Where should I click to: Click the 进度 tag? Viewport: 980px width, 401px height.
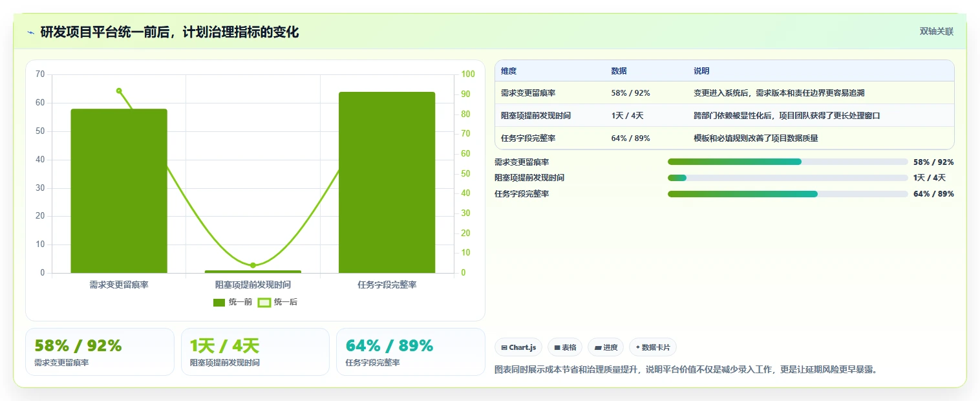click(x=606, y=347)
